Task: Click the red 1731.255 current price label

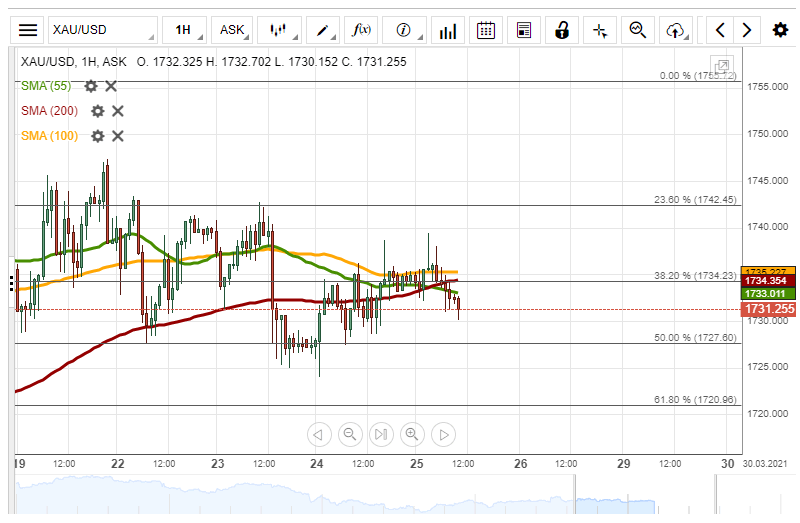Action: [x=768, y=310]
